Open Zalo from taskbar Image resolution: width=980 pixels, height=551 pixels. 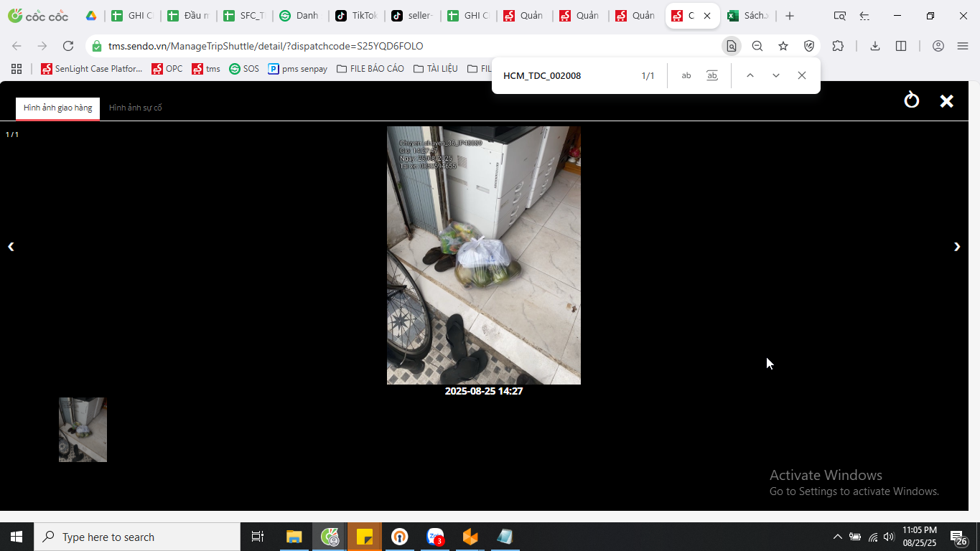[435, 537]
